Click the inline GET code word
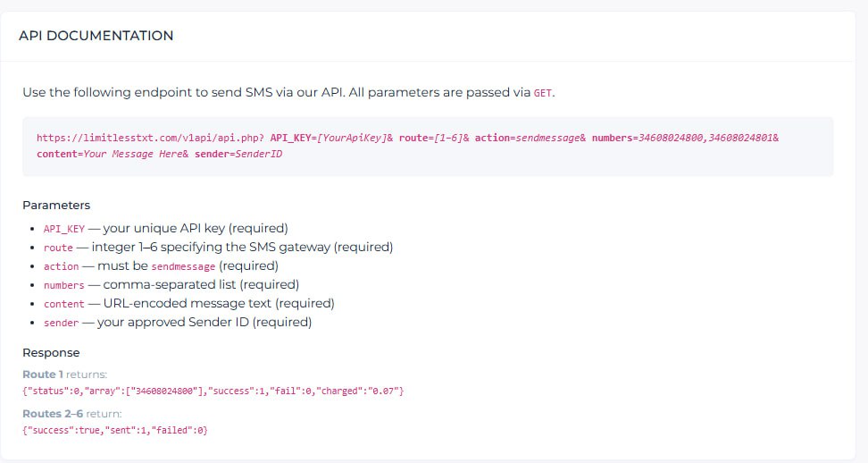Viewport: 868px width, 463px height. pyautogui.click(x=543, y=93)
